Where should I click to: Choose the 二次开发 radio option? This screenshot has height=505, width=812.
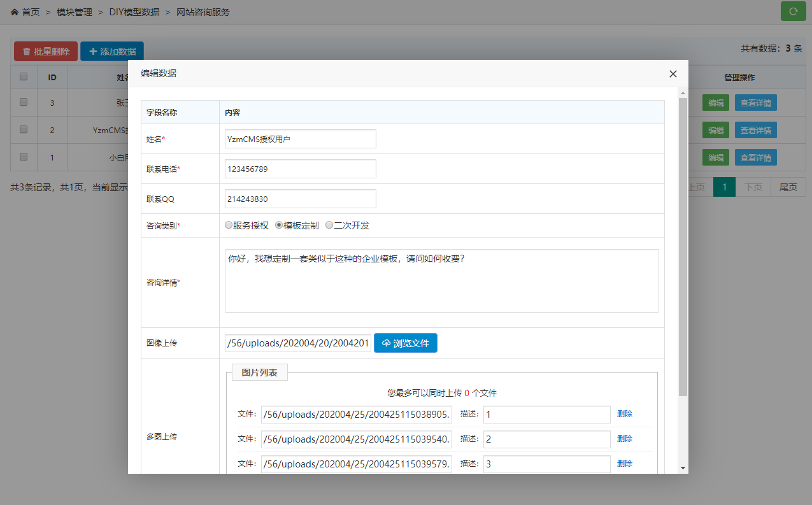(329, 225)
